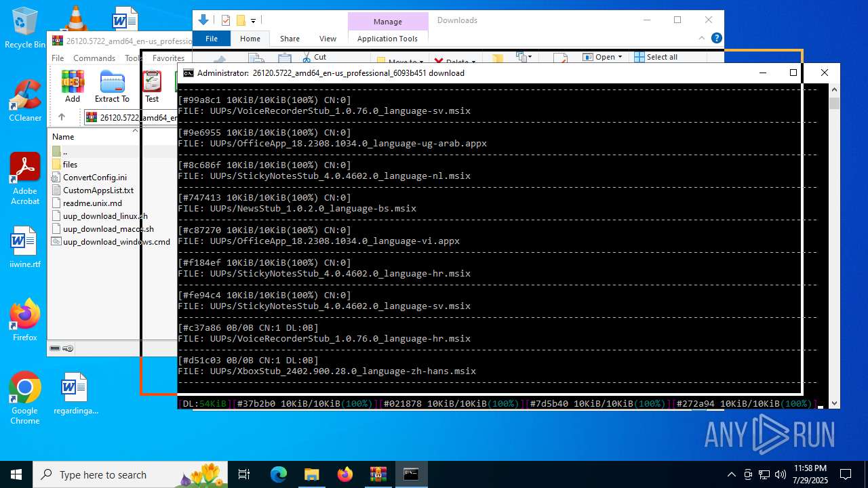868x488 pixels.
Task: Switch to command prompt taskbar icon
Action: pyautogui.click(x=411, y=474)
